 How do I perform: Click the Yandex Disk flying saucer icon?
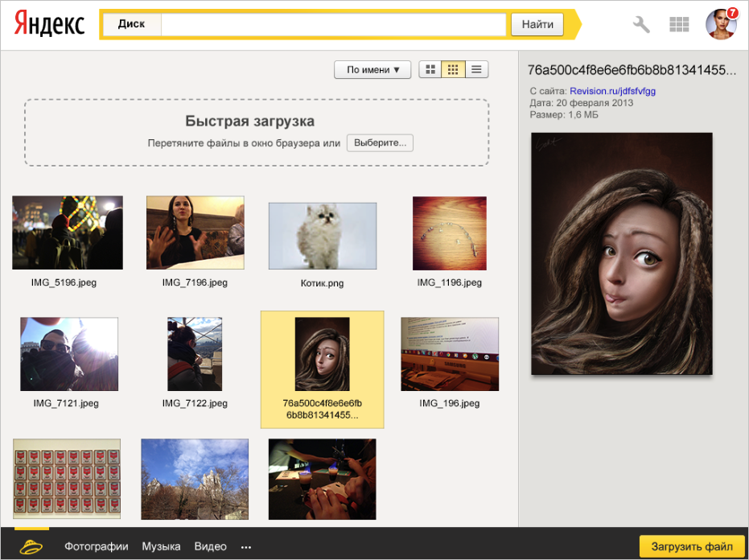pos(32,546)
